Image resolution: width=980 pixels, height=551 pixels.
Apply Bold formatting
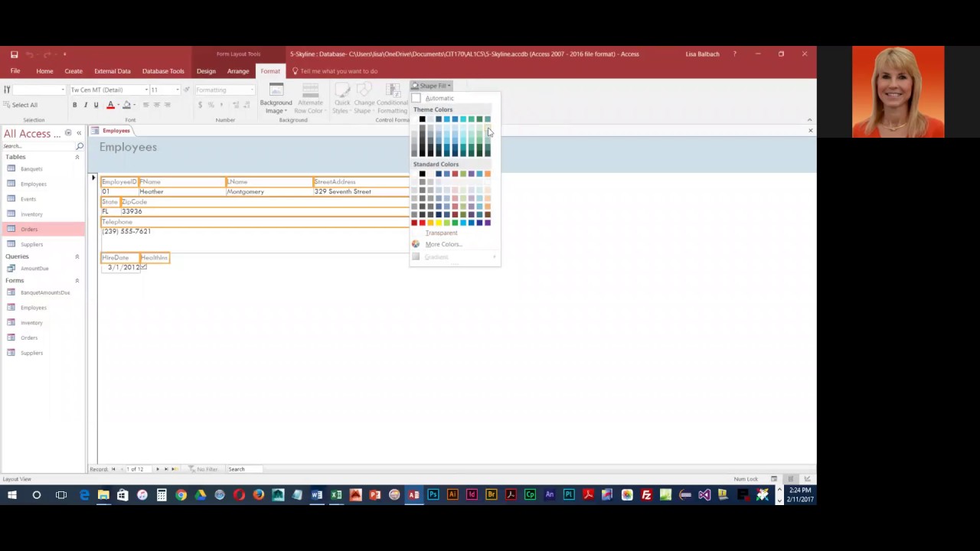pyautogui.click(x=74, y=105)
